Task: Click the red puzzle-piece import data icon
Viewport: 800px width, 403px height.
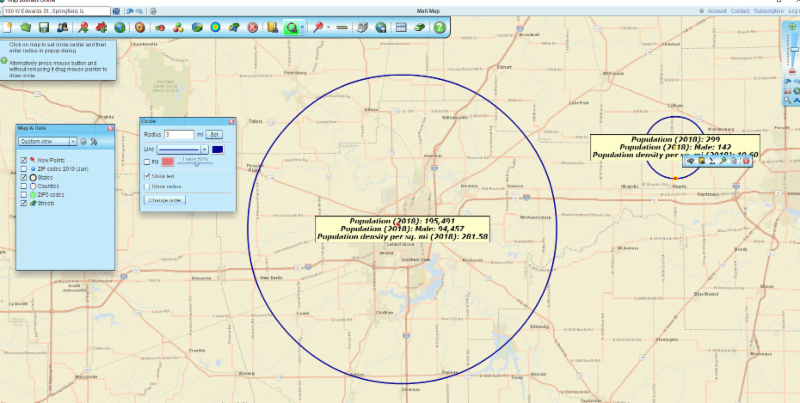Action: point(102,28)
